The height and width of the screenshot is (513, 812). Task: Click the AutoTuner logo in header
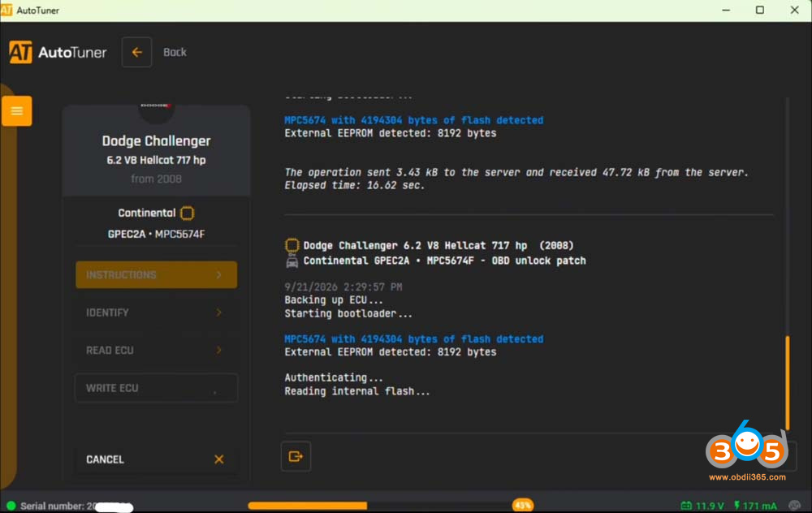(x=58, y=52)
